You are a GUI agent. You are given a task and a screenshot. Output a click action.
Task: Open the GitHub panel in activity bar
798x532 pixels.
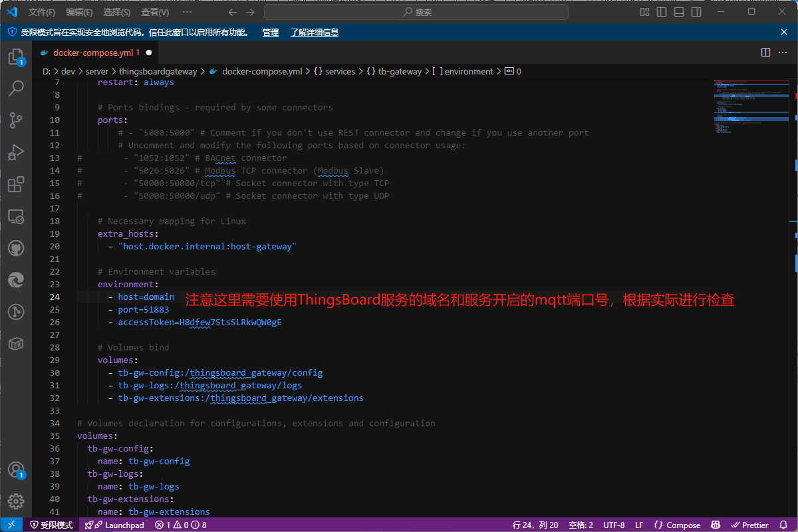point(16,248)
